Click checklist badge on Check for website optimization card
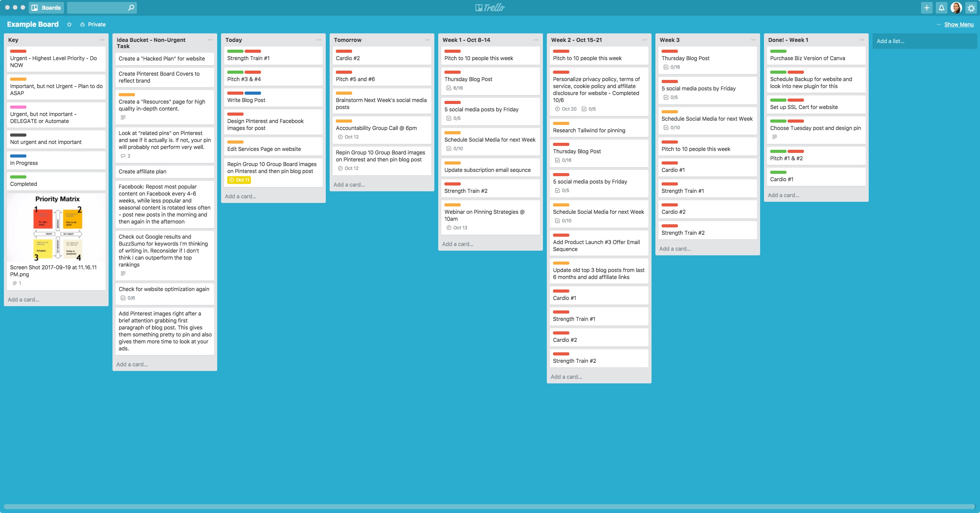Image resolution: width=980 pixels, height=513 pixels. coord(128,298)
